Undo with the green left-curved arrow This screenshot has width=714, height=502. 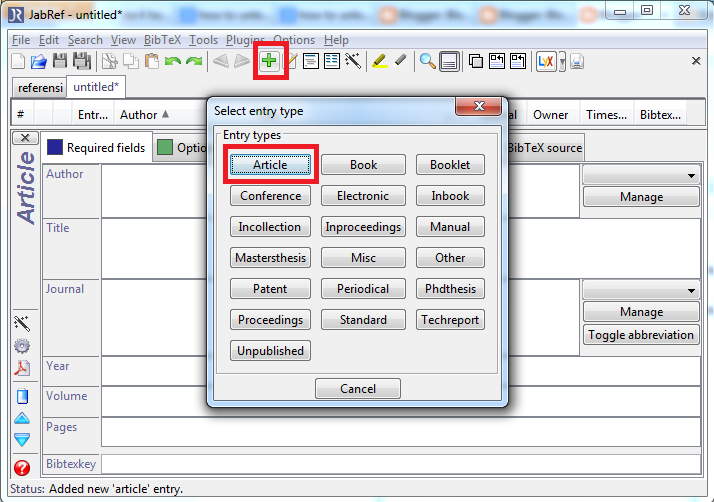173,61
